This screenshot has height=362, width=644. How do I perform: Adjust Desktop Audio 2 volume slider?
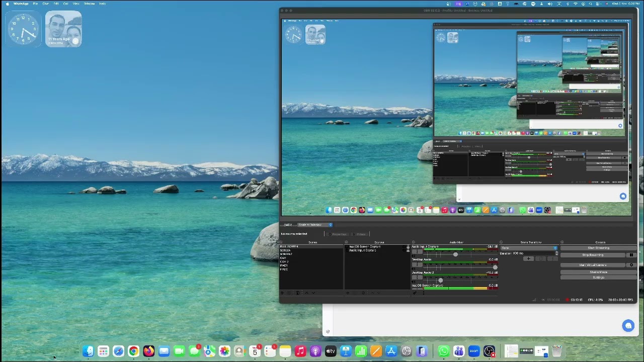click(x=440, y=281)
